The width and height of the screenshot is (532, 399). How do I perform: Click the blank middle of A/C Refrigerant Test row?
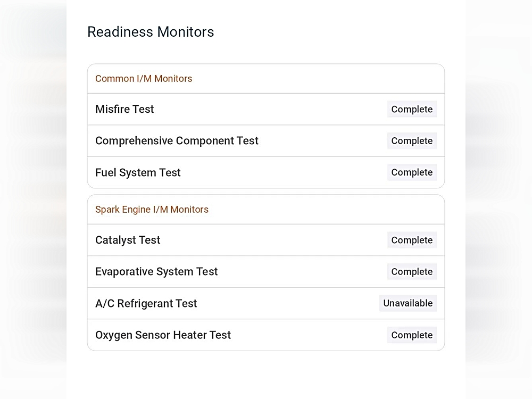pos(288,303)
